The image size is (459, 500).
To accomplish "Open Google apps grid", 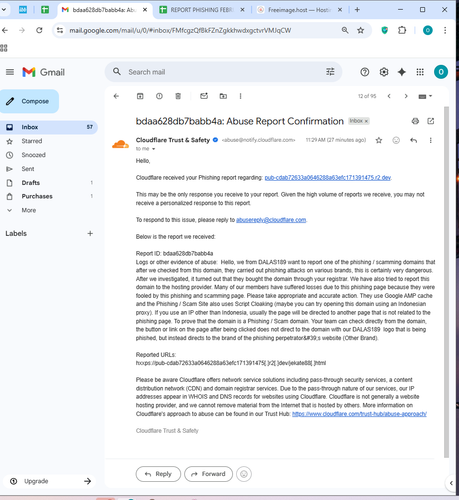I will coord(420,72).
